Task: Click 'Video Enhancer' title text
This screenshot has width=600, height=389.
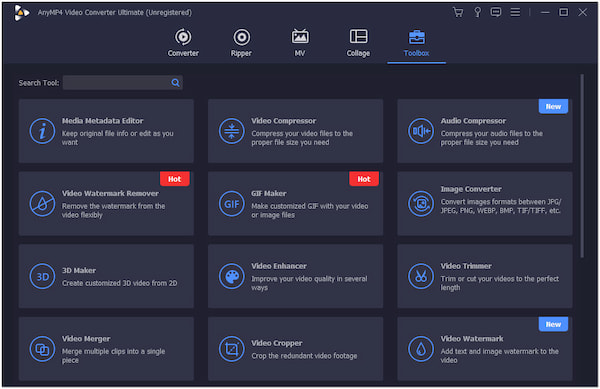Action: [279, 266]
